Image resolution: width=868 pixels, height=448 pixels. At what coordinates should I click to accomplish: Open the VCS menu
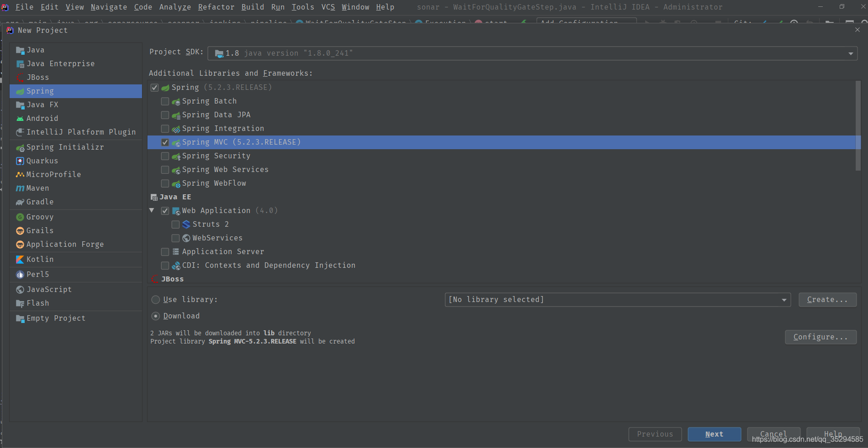coord(328,7)
